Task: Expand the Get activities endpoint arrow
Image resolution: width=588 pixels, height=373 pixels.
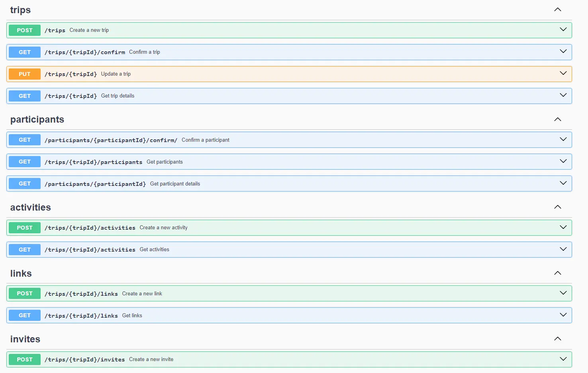Action: (563, 249)
